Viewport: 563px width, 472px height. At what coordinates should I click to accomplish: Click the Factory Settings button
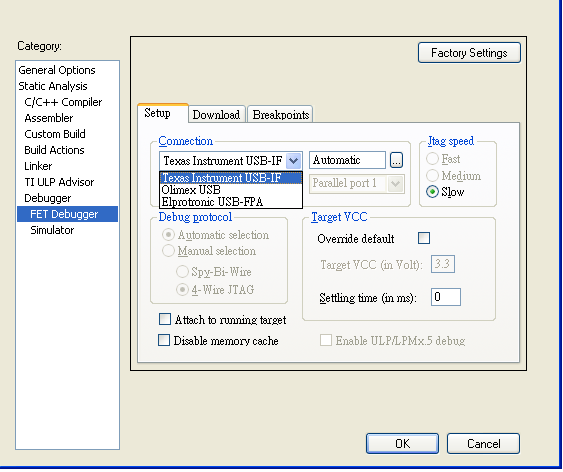click(x=469, y=53)
